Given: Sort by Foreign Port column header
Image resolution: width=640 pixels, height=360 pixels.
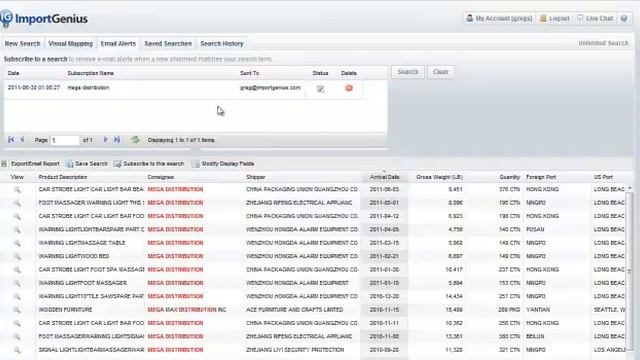Looking at the screenshot, I should (x=541, y=177).
